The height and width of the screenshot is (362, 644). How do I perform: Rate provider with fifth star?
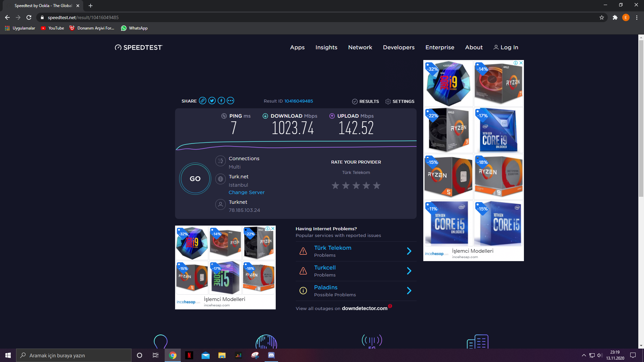(x=377, y=185)
